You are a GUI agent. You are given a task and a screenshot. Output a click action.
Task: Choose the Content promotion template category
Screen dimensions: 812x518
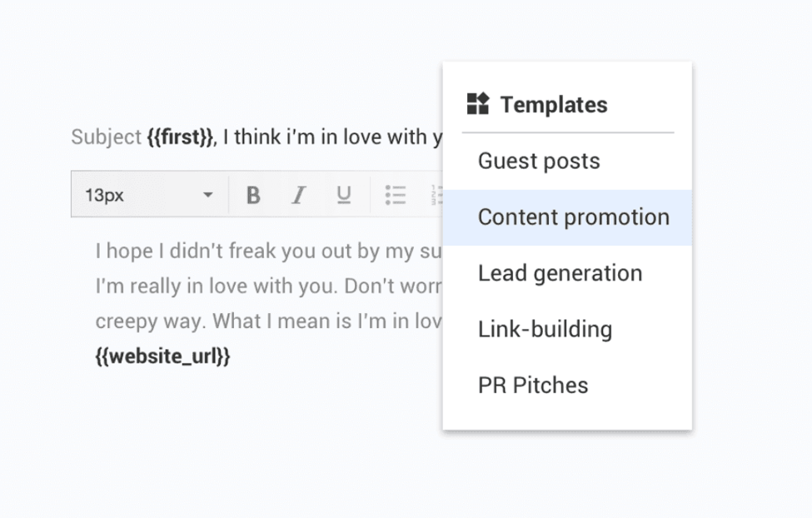click(x=573, y=217)
